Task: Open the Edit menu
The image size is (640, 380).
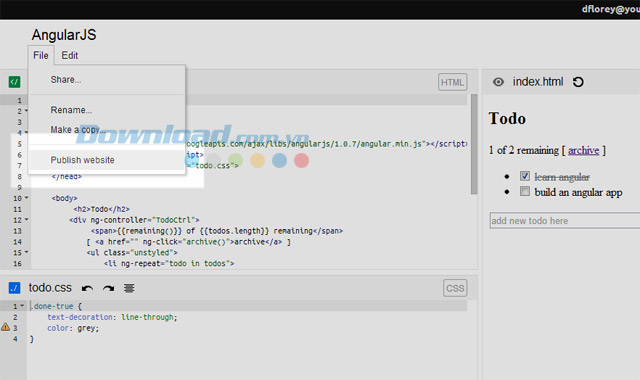Action: pyautogui.click(x=69, y=56)
